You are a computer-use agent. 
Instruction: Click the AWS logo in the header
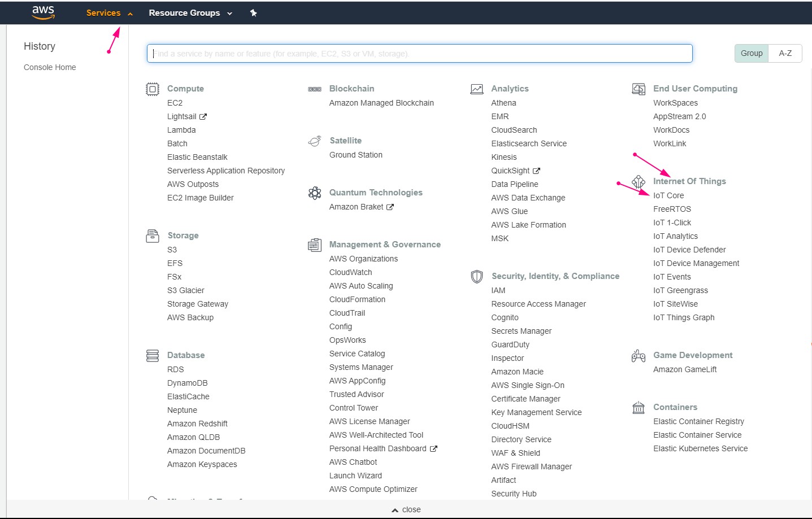coord(44,13)
